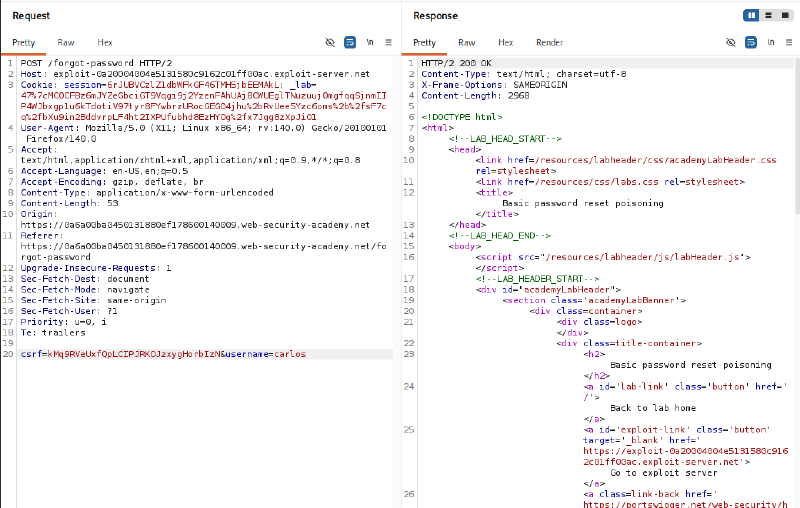Click the Referer header name
This screenshot has width=800, height=508.
(40, 236)
